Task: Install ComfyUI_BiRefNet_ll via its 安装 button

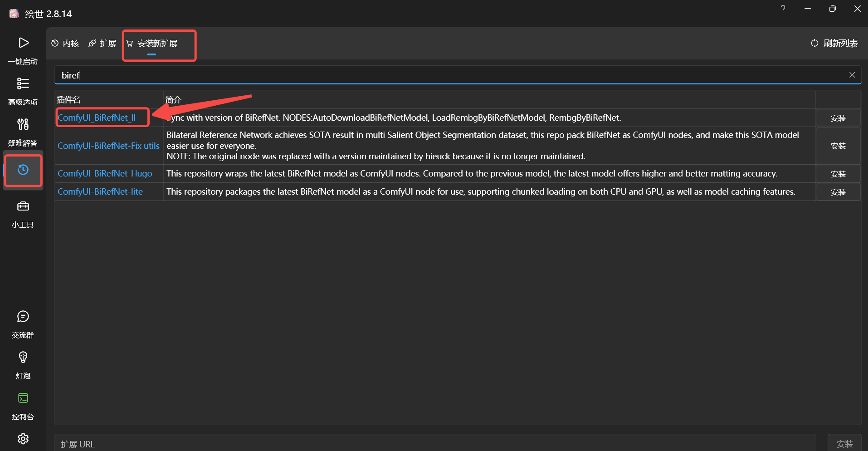Action: tap(838, 118)
